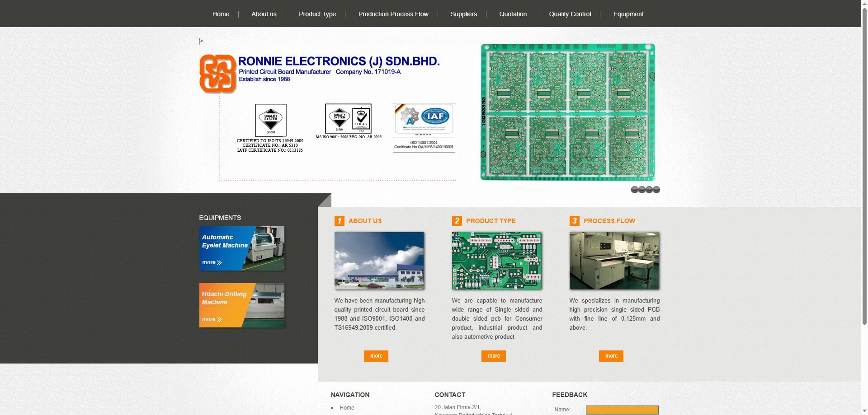Click the circuit board photo under Product Type
The width and height of the screenshot is (868, 415).
pos(497,261)
